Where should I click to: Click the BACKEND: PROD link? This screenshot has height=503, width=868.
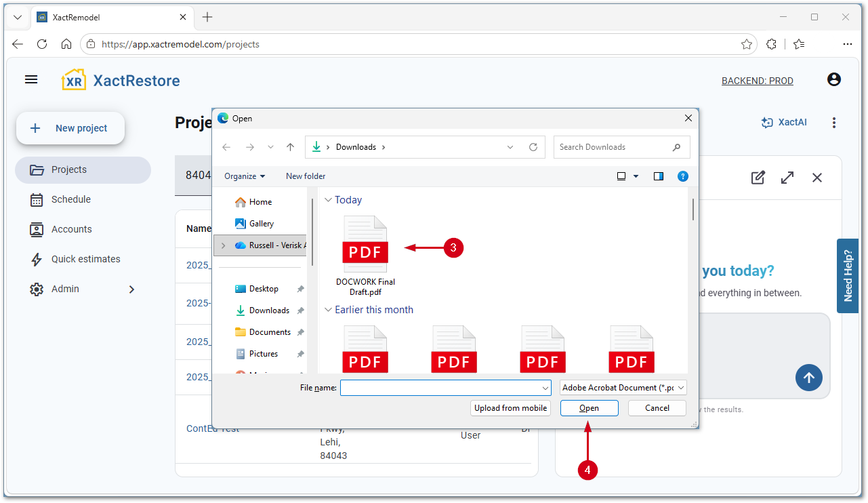point(758,81)
